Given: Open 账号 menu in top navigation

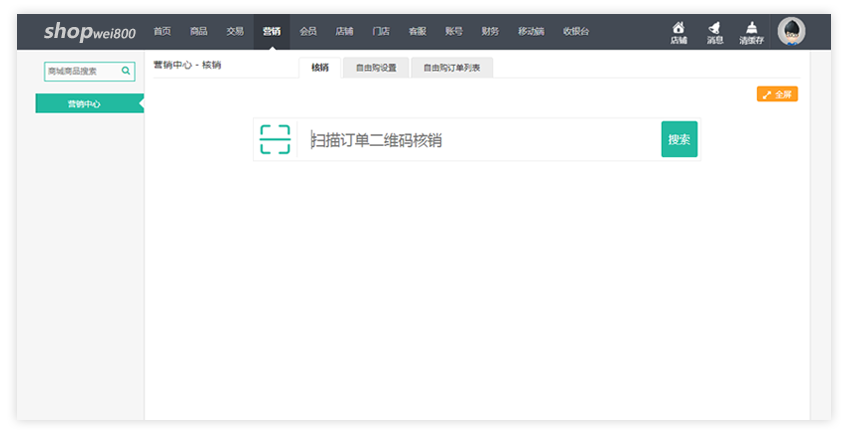Looking at the screenshot, I should point(454,31).
